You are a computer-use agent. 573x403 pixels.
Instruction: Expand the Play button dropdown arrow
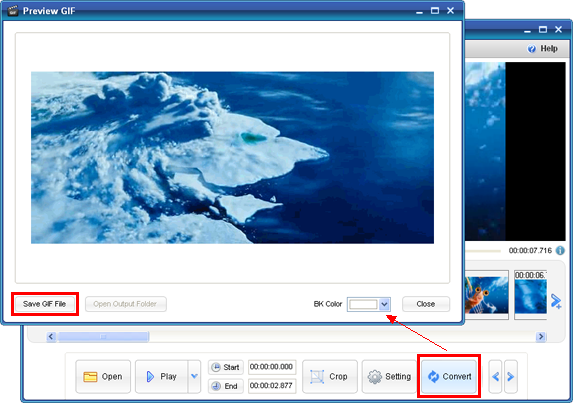click(x=194, y=376)
